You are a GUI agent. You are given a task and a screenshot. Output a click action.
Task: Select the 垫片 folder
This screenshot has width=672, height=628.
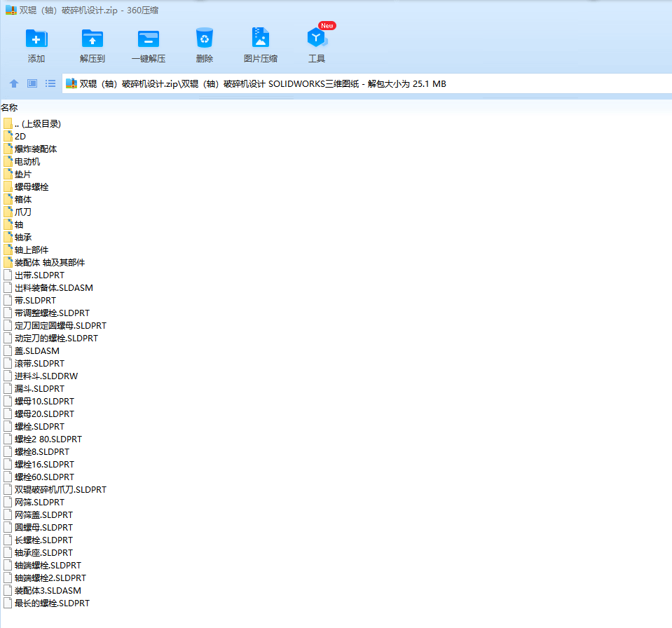(18, 175)
